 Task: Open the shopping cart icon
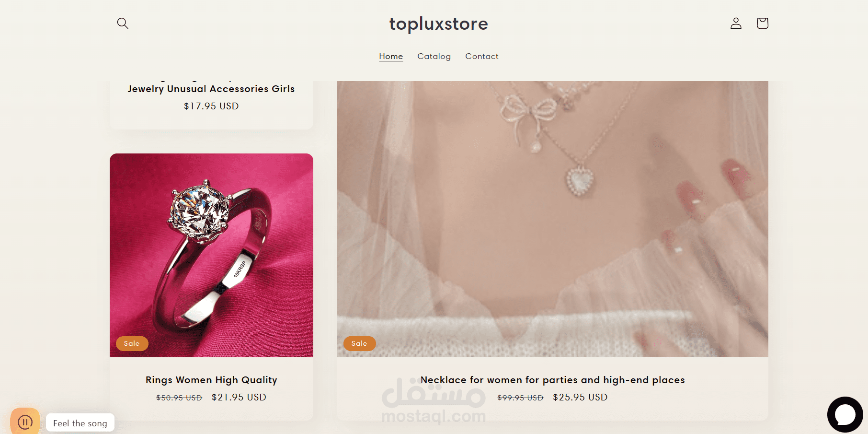click(763, 23)
